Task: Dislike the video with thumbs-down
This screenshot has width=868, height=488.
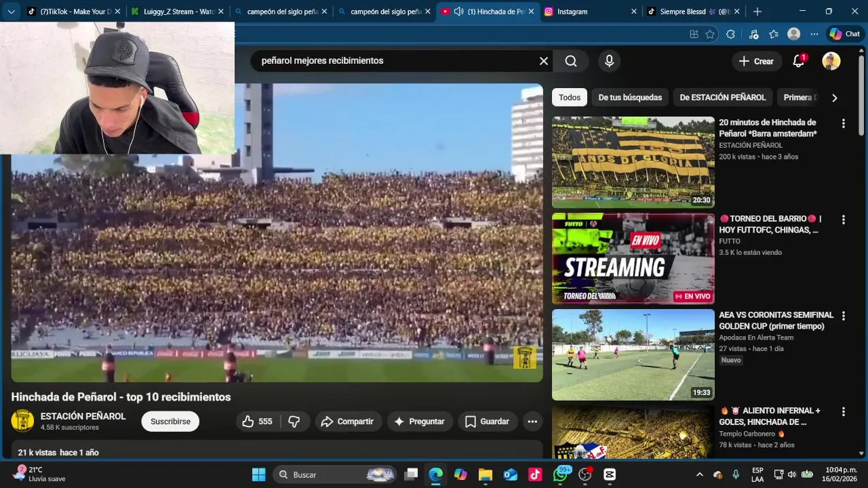Action: coord(294,422)
